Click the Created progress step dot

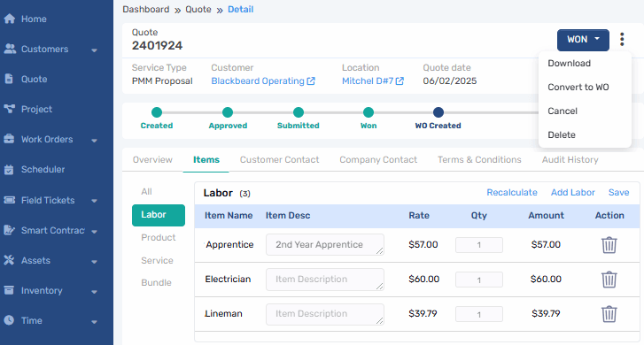tap(157, 112)
